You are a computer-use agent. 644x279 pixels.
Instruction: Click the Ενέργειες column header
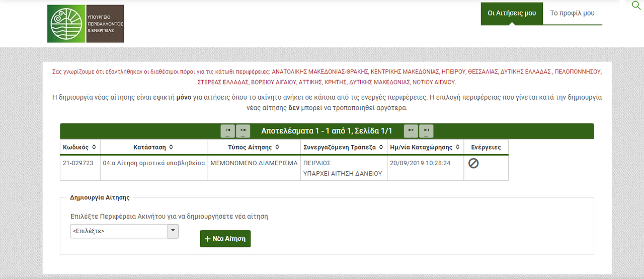tap(486, 148)
